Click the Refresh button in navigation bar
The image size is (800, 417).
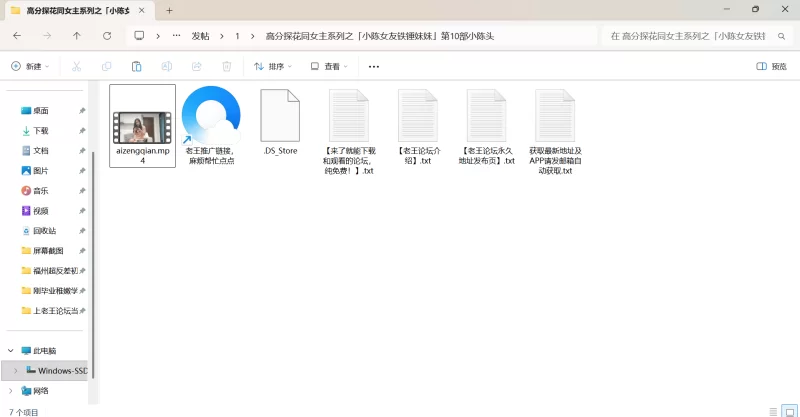(107, 35)
